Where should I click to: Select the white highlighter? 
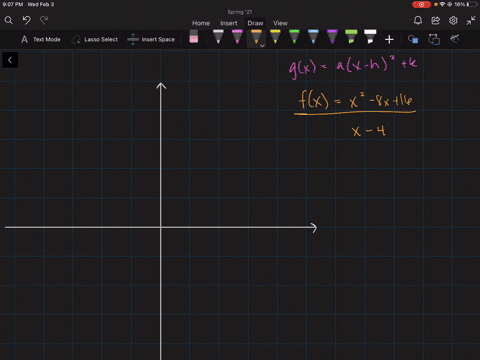click(x=370, y=37)
